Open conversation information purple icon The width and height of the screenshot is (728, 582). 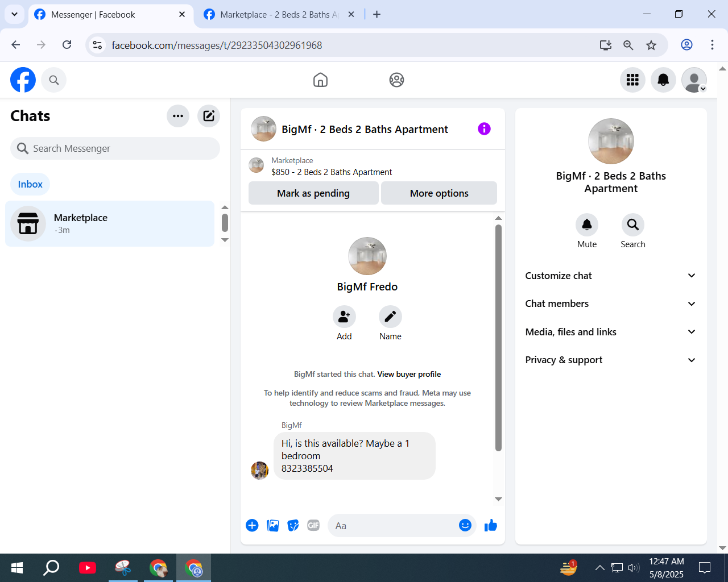(x=484, y=129)
